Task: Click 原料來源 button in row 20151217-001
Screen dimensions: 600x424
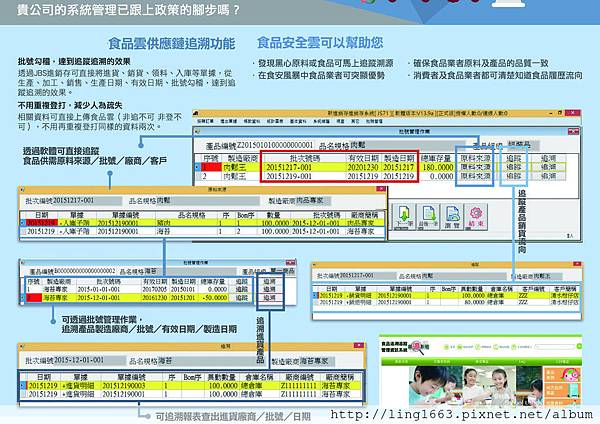Action: click(475, 167)
